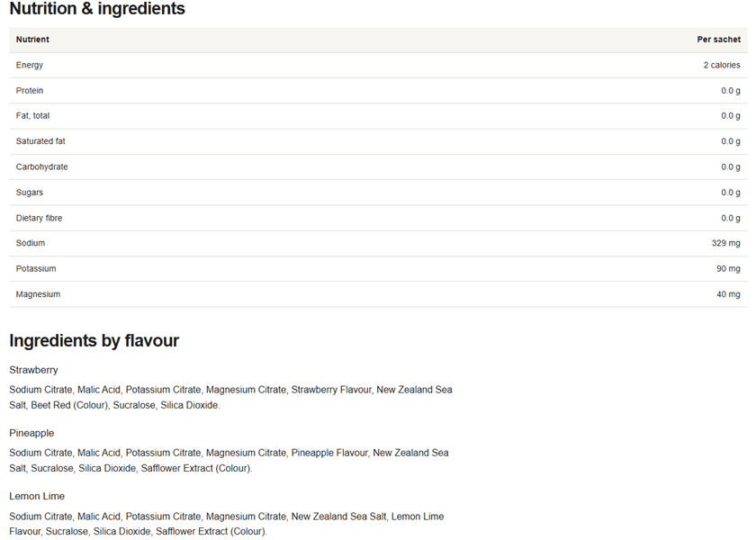Image resolution: width=756 pixels, height=540 pixels.
Task: Click the "Nutrition & ingredients" heading
Action: pos(97,8)
